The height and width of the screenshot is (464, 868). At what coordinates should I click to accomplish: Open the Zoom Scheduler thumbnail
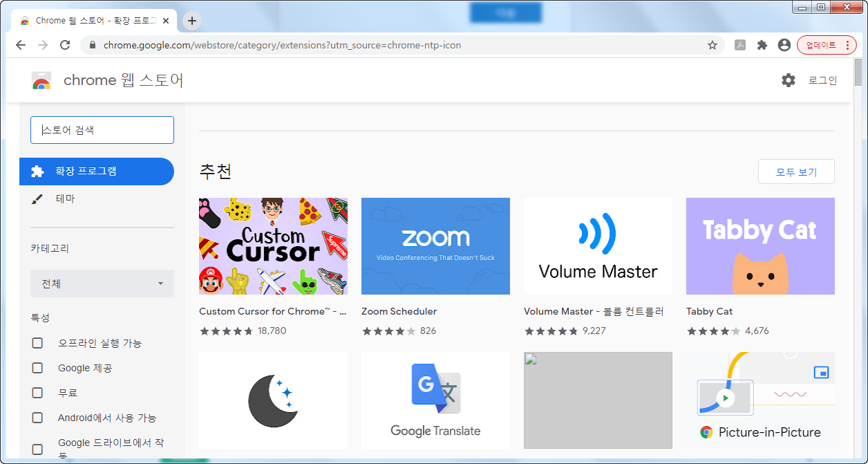coord(435,246)
